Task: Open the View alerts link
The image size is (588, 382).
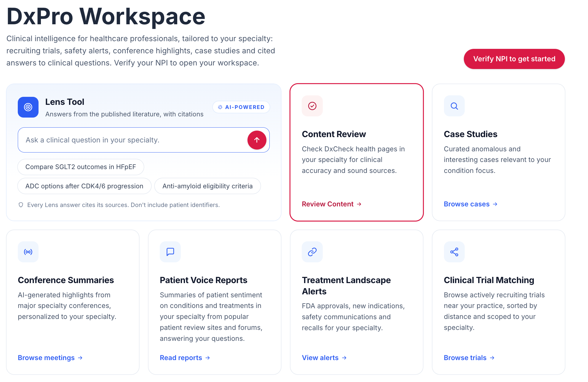Action: point(324,358)
